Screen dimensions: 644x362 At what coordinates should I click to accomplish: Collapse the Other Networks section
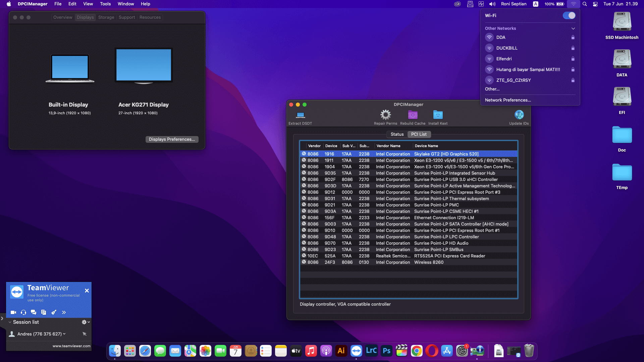[x=573, y=28]
